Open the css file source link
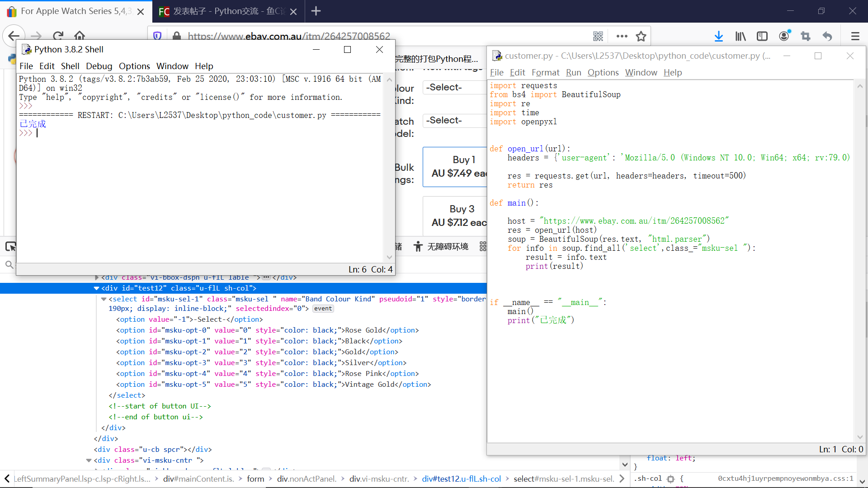 point(786,479)
